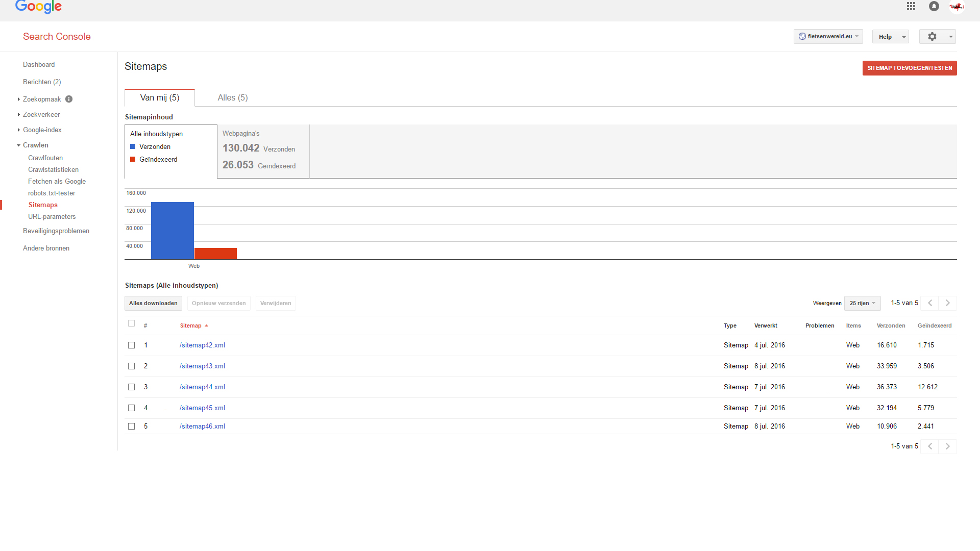Screen dimensions: 980x551
Task: Click the red Geïndexeerd bar in chart
Action: [215, 254]
